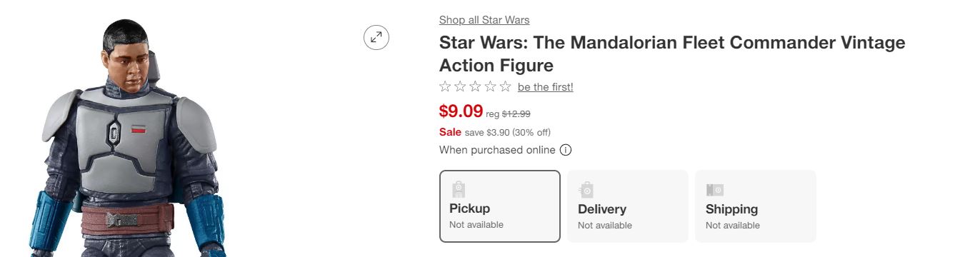Select the fourth rating star

click(x=490, y=87)
